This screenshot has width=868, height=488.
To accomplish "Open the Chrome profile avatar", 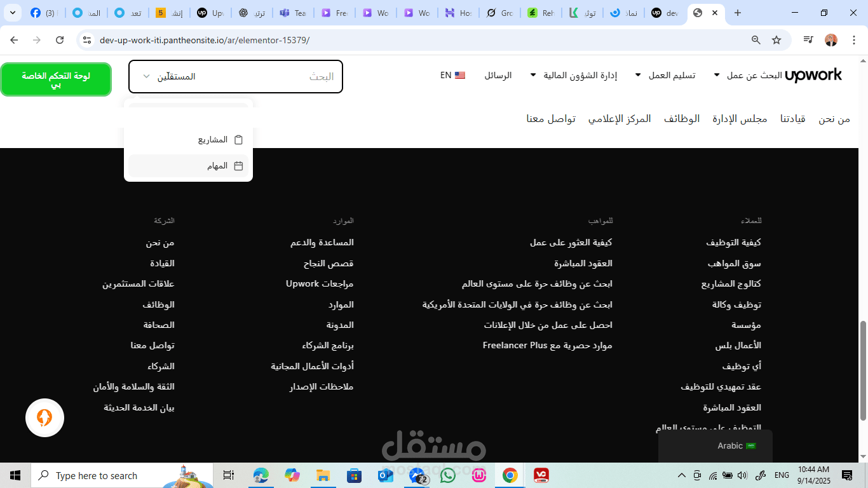I will 831,40.
